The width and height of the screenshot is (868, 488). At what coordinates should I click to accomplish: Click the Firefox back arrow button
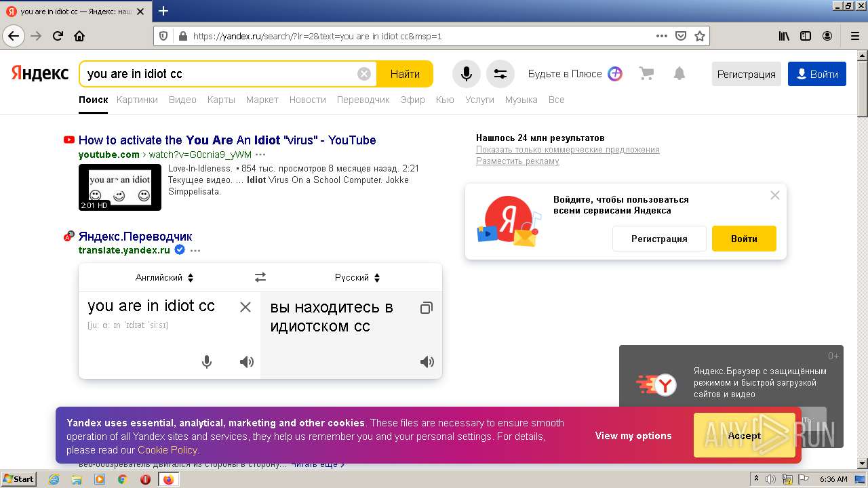(14, 36)
